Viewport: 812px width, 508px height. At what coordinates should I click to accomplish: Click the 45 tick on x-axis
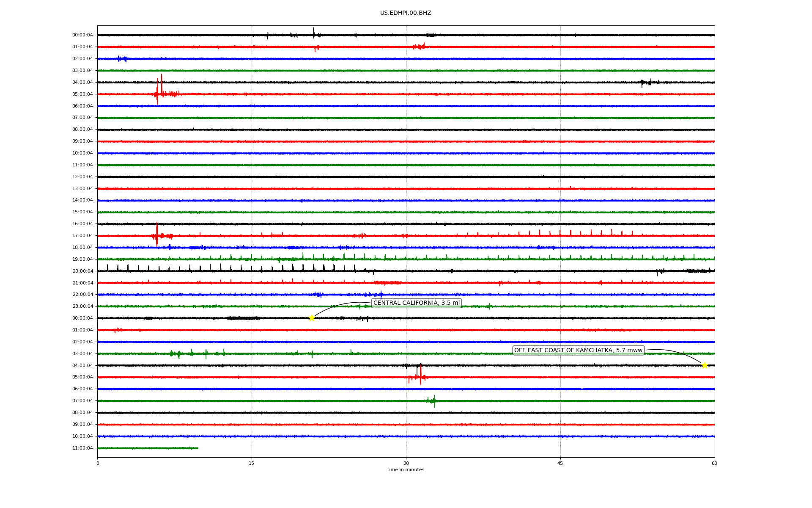pyautogui.click(x=560, y=463)
